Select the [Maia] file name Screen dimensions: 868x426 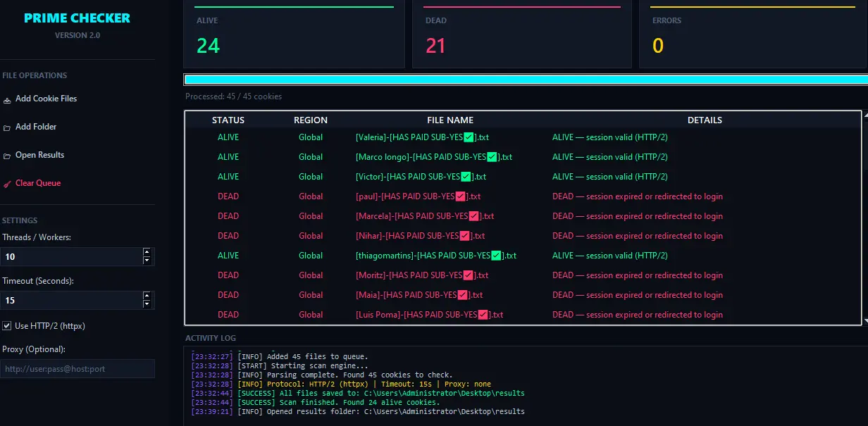coord(419,295)
